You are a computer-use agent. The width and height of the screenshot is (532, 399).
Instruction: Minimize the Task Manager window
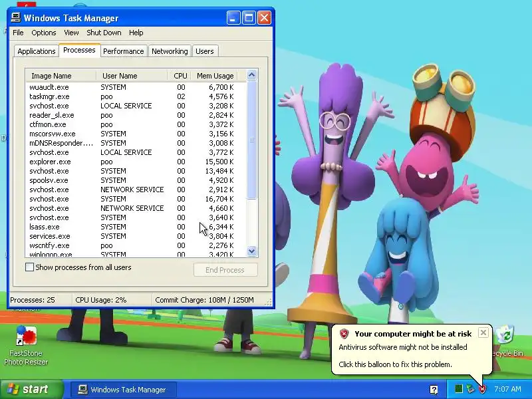pos(233,18)
